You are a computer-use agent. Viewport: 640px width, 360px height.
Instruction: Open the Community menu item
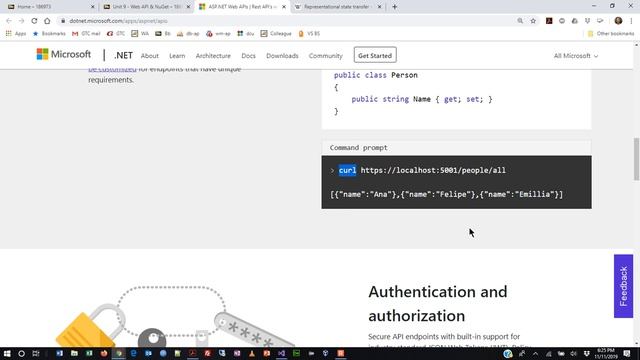[x=325, y=56]
